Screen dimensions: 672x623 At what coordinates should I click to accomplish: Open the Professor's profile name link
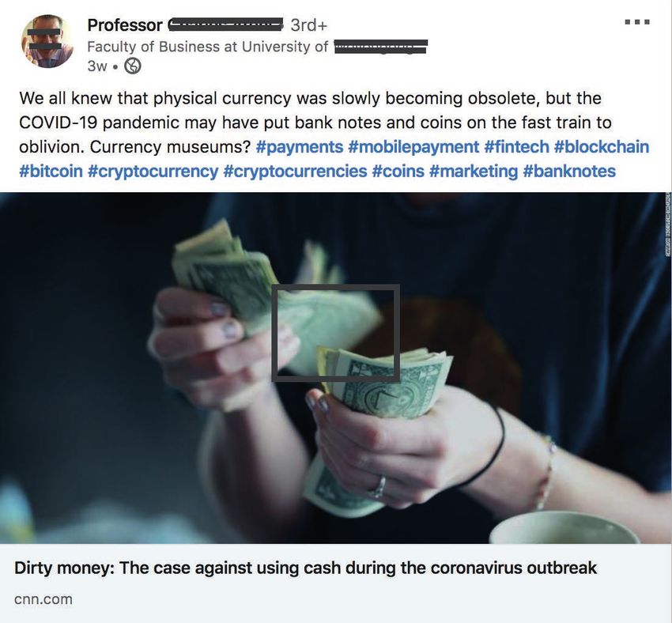pyautogui.click(x=185, y=25)
